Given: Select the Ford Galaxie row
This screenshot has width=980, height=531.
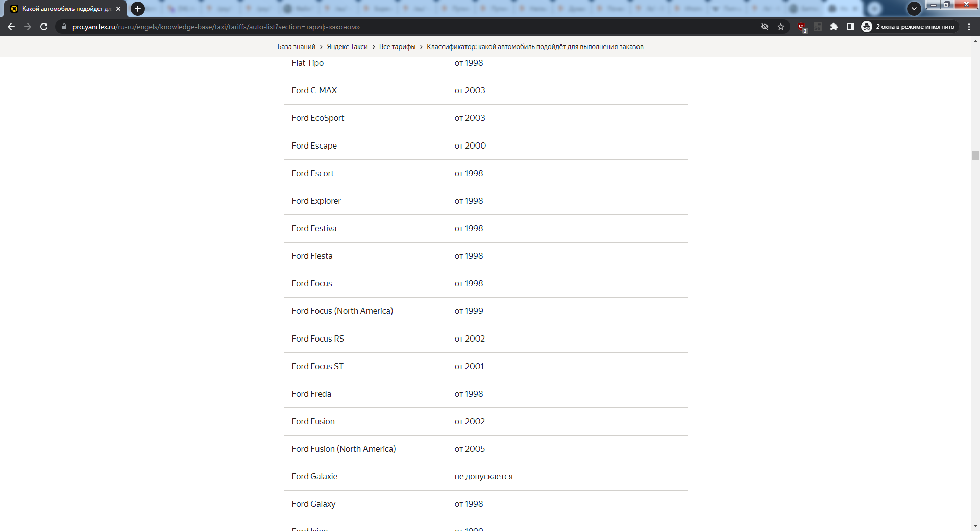Looking at the screenshot, I should pyautogui.click(x=486, y=477).
